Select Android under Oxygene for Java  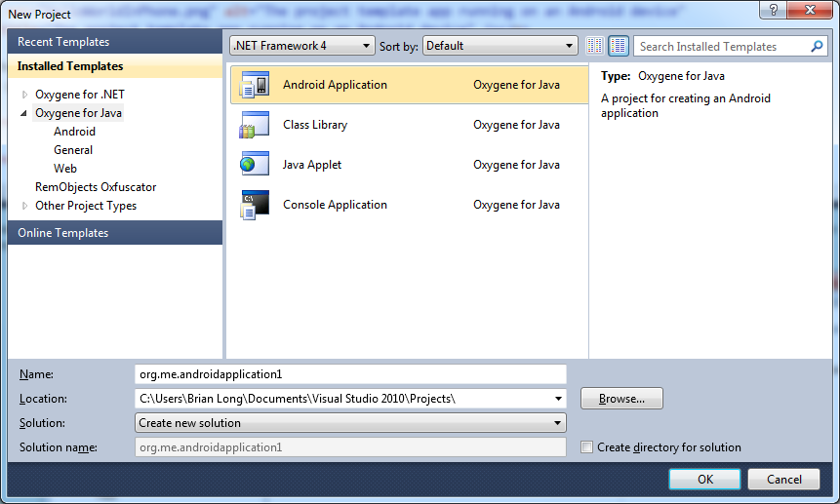(x=74, y=132)
